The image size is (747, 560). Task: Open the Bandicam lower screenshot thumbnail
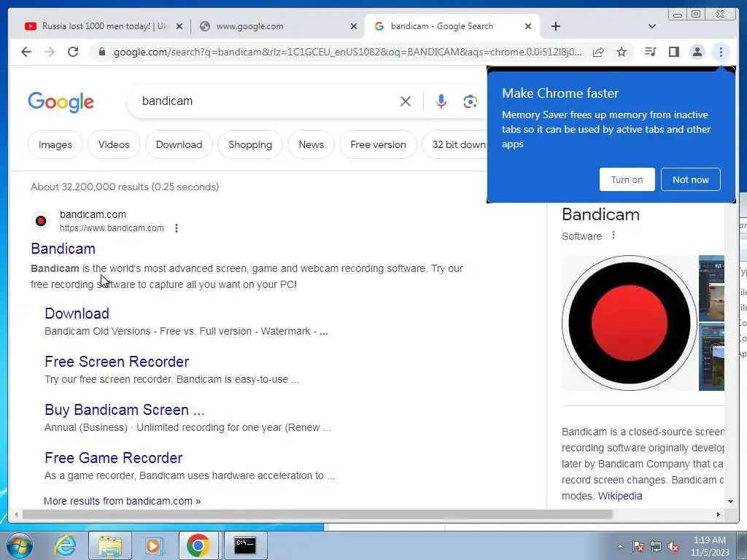(711, 357)
